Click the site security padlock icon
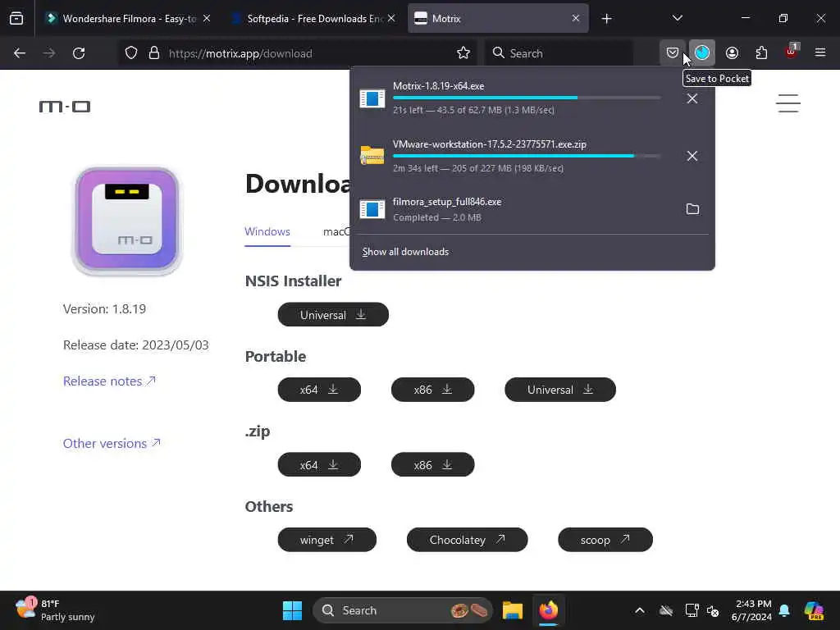This screenshot has height=630, width=840. coord(154,53)
